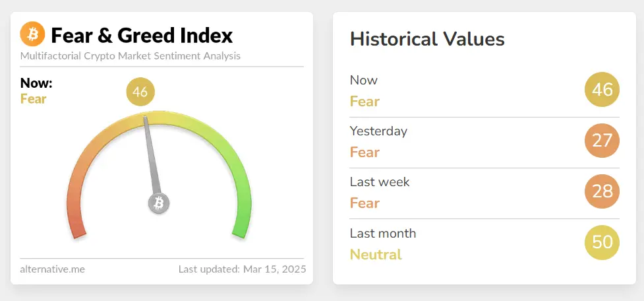Click the Last updated Mar 15, 2025 text
This screenshot has height=301, width=644.
[242, 269]
